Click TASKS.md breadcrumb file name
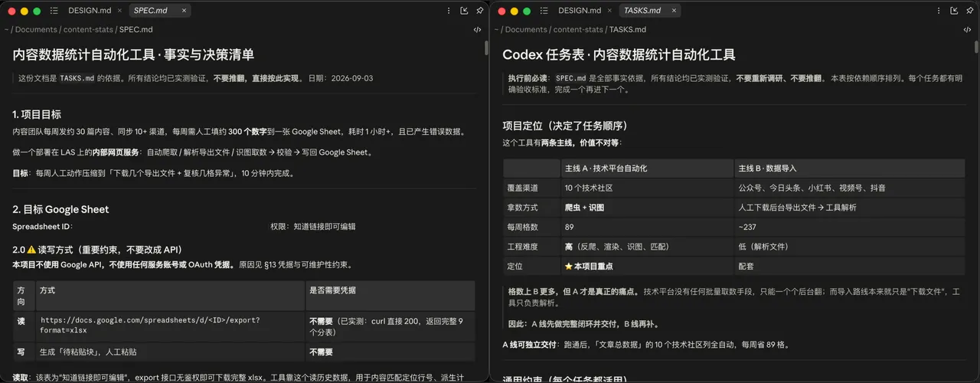This screenshot has width=980, height=383. [627, 29]
